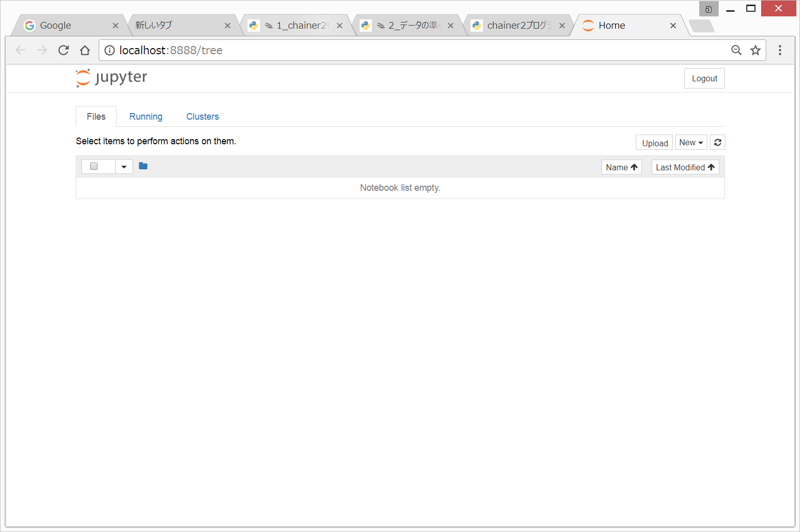Sort the list by Name
800x532 pixels.
[x=621, y=167]
